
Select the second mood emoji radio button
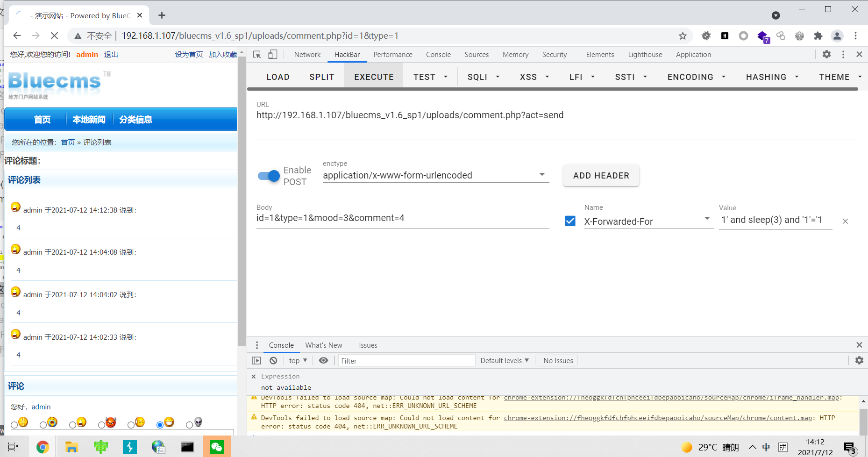[x=43, y=425]
